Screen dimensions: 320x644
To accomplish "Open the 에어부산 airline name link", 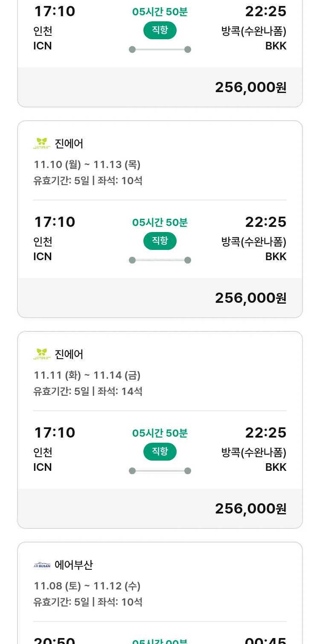I will coord(74,565).
